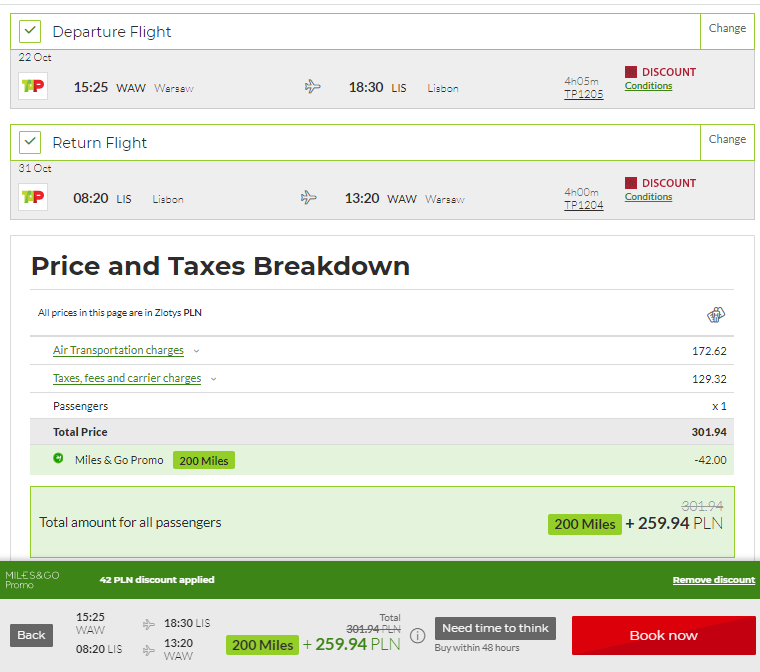760x672 pixels.
Task: Click the Book now button
Action: tap(663, 636)
